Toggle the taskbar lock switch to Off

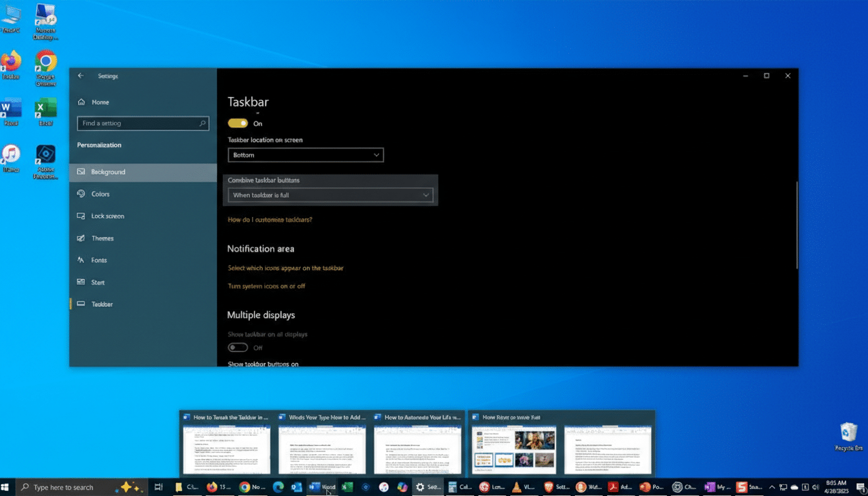click(238, 122)
